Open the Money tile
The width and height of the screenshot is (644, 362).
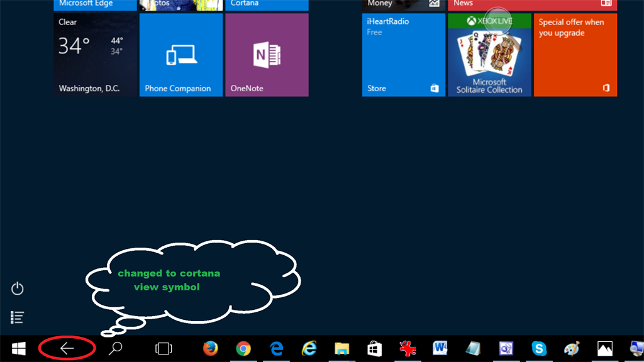pos(404,5)
